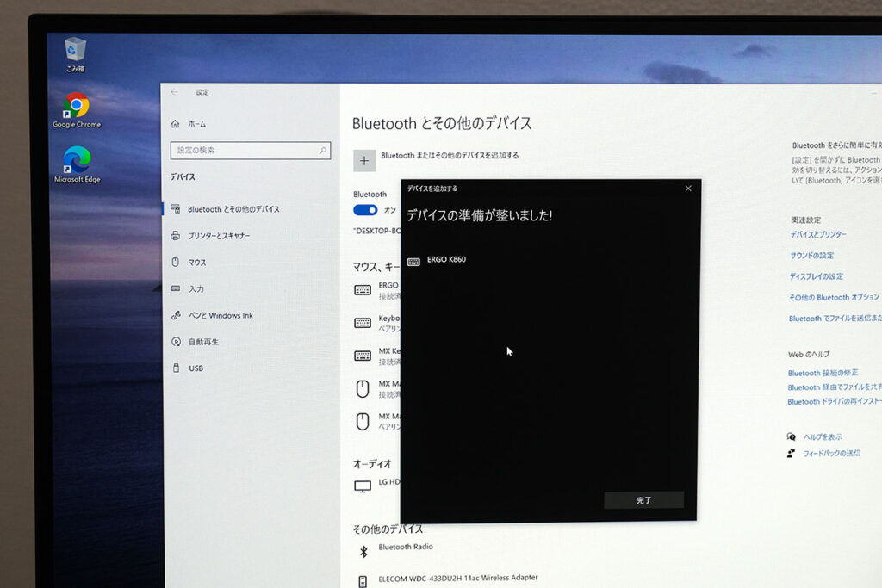The width and height of the screenshot is (882, 588).
Task: Click the デバイスの準備が整いました! message
Action: 479,215
